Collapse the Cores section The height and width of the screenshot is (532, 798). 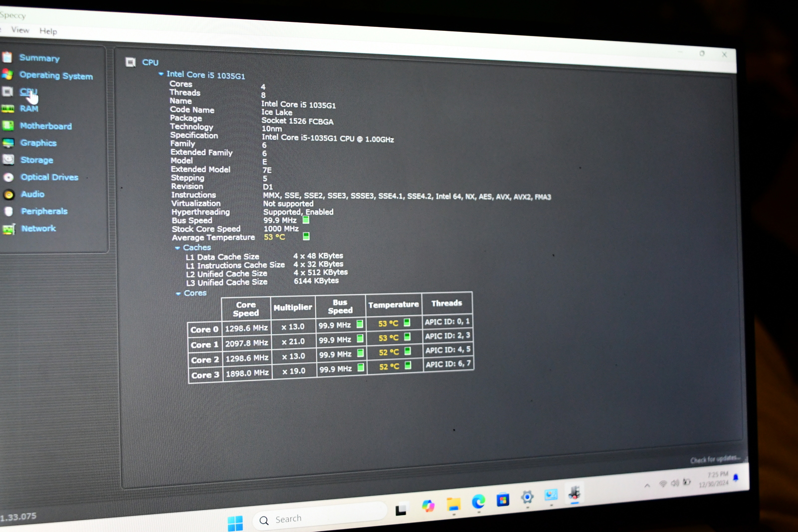(x=178, y=294)
